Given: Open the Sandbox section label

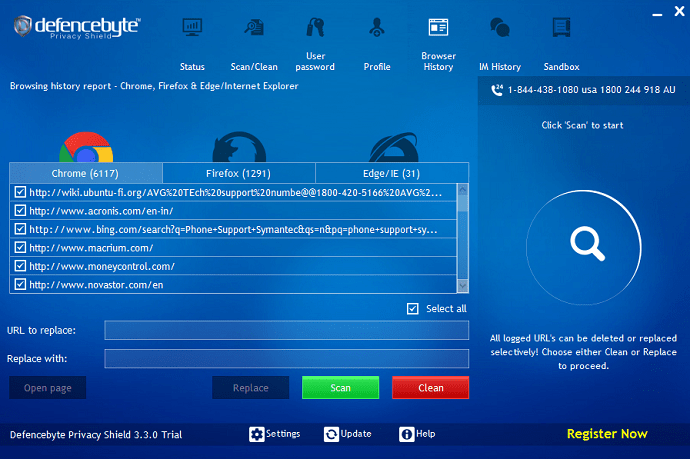Looking at the screenshot, I should click(562, 67).
